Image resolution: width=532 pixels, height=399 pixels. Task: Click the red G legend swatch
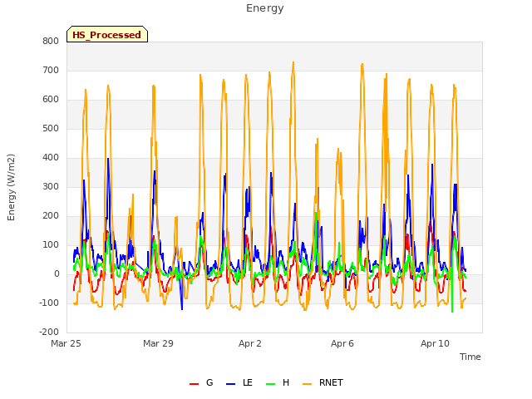point(194,384)
